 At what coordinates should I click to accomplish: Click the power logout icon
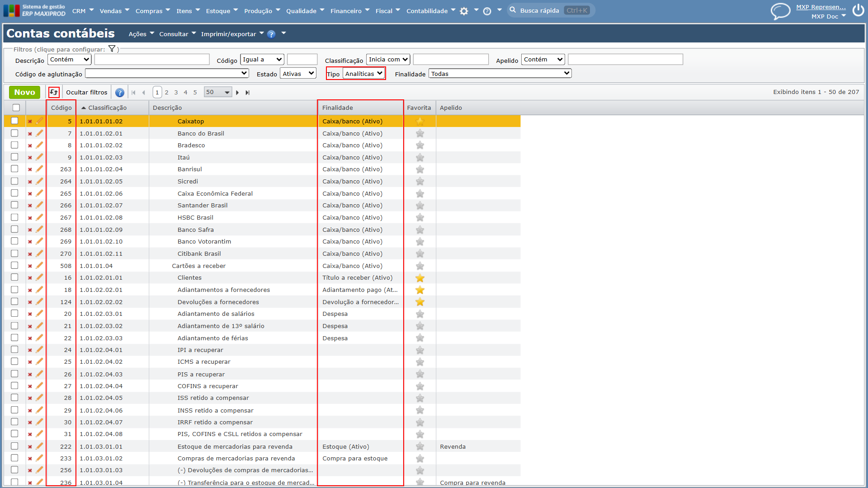858,10
